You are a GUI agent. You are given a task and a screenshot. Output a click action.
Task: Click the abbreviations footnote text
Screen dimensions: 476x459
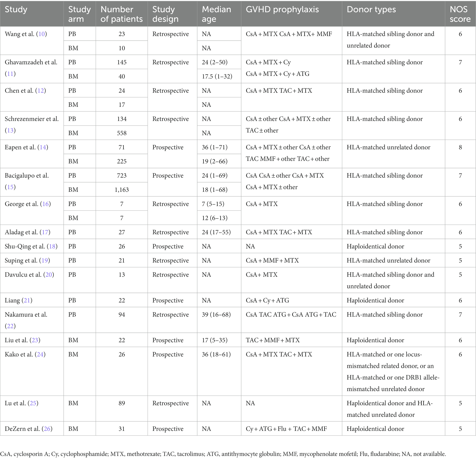pos(223,454)
